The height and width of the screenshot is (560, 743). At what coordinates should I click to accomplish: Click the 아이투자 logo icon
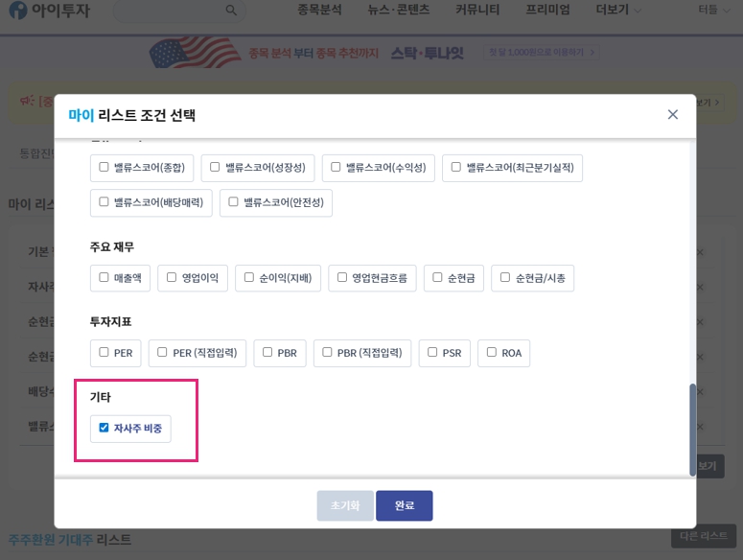16,10
